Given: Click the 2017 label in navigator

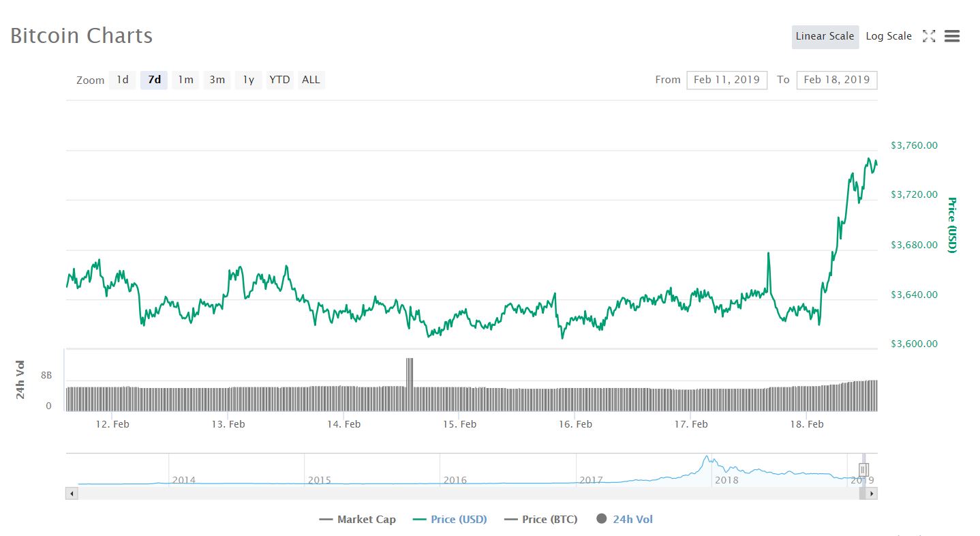Looking at the screenshot, I should pyautogui.click(x=591, y=480).
